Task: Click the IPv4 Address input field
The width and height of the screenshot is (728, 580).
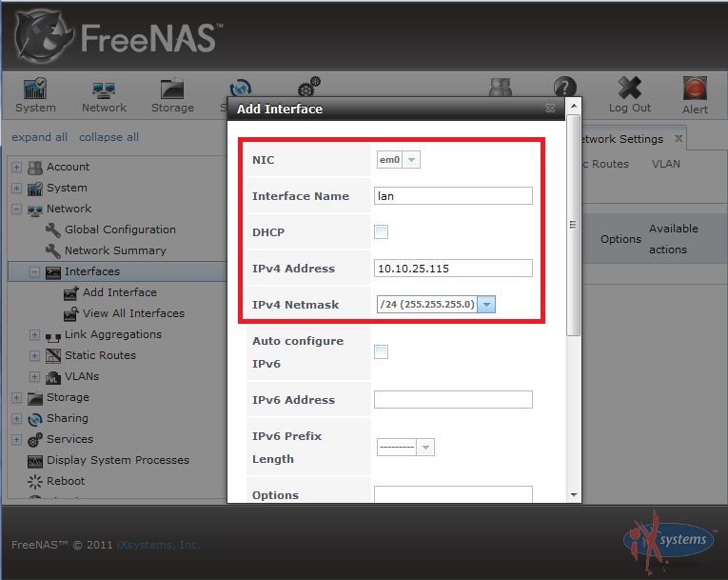Action: (453, 269)
